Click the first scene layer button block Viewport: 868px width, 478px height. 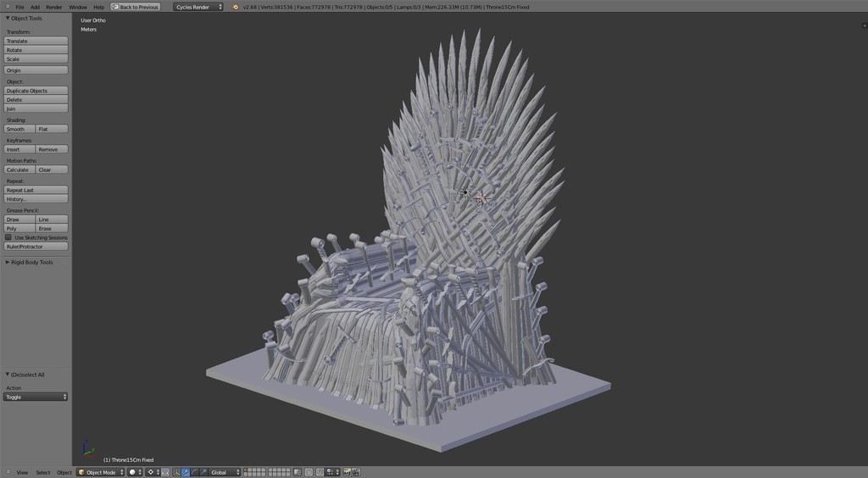pyautogui.click(x=254, y=472)
